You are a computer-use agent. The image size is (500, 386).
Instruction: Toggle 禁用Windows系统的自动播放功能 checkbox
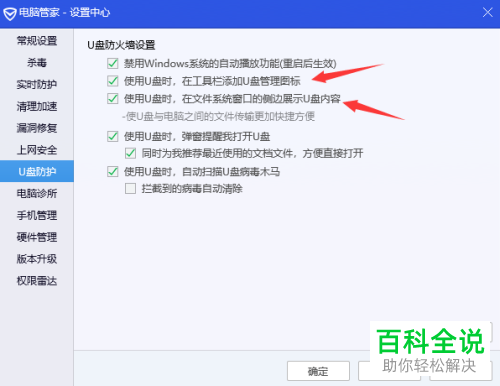click(x=113, y=63)
